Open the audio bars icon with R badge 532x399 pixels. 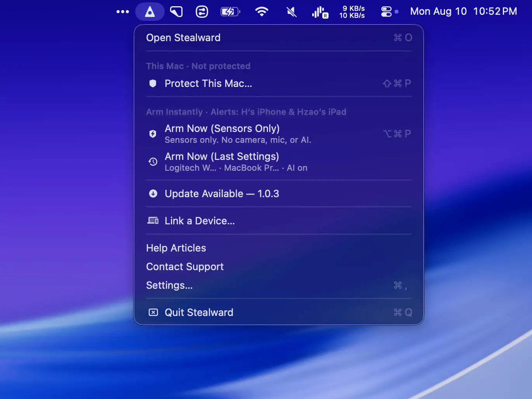pos(320,12)
